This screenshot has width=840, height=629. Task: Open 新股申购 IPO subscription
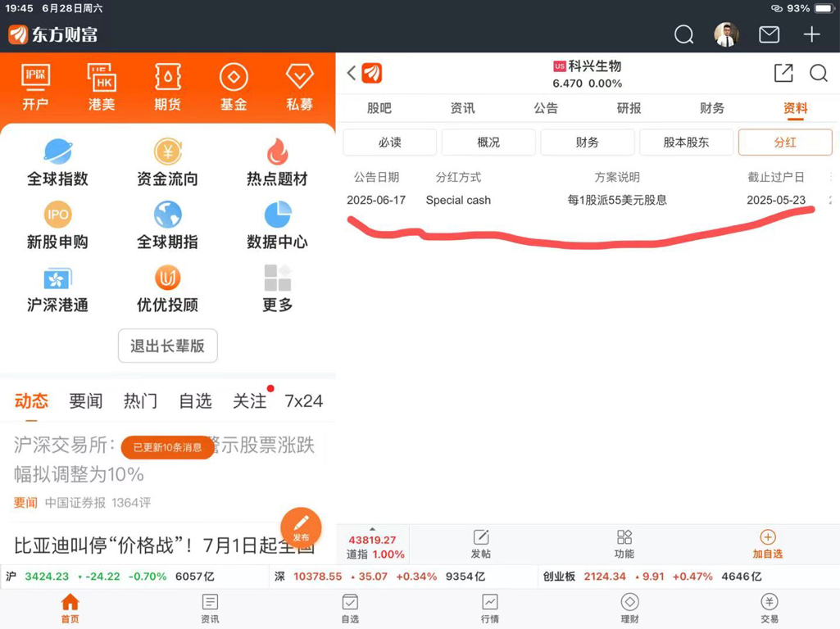[x=58, y=225]
